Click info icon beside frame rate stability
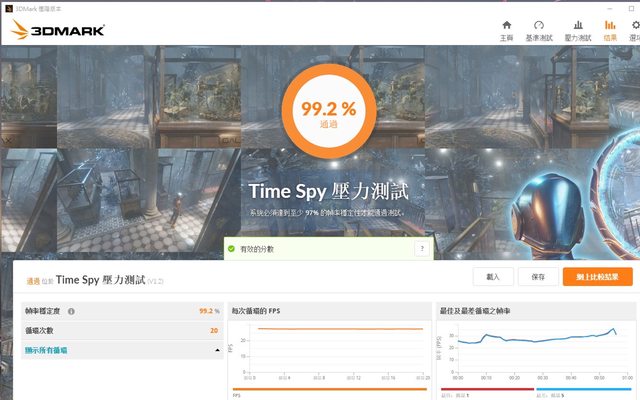The image size is (640, 400). coord(71,311)
